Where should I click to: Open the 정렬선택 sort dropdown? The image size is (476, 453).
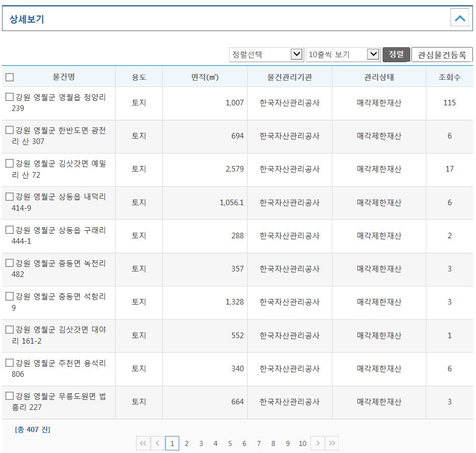pos(266,55)
